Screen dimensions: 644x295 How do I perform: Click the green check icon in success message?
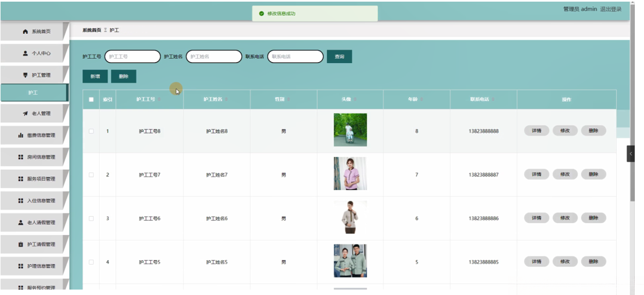[x=261, y=14]
